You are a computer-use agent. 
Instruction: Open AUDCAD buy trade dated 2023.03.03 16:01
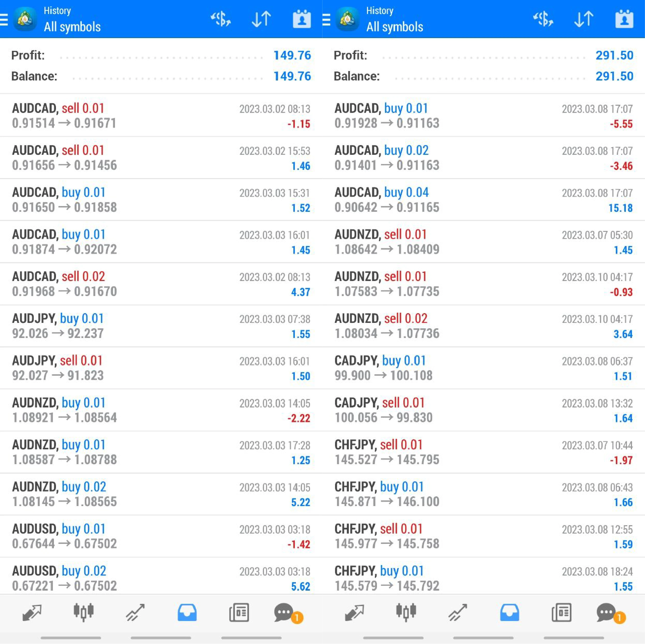(x=161, y=242)
